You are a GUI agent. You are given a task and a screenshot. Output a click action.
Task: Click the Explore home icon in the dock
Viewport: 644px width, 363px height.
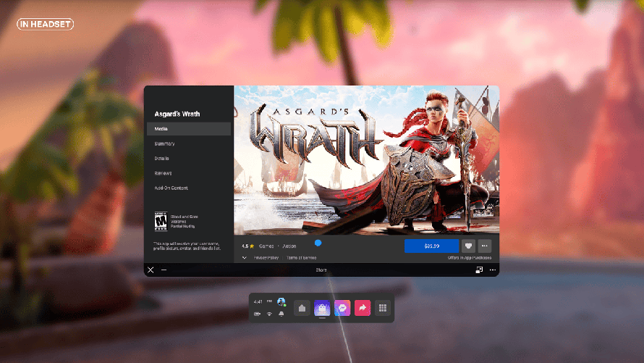(x=302, y=308)
